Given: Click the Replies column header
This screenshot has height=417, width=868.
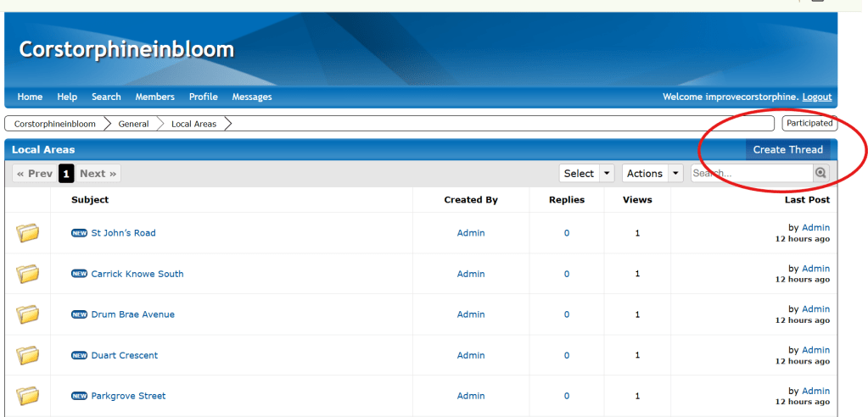Looking at the screenshot, I should (x=566, y=200).
